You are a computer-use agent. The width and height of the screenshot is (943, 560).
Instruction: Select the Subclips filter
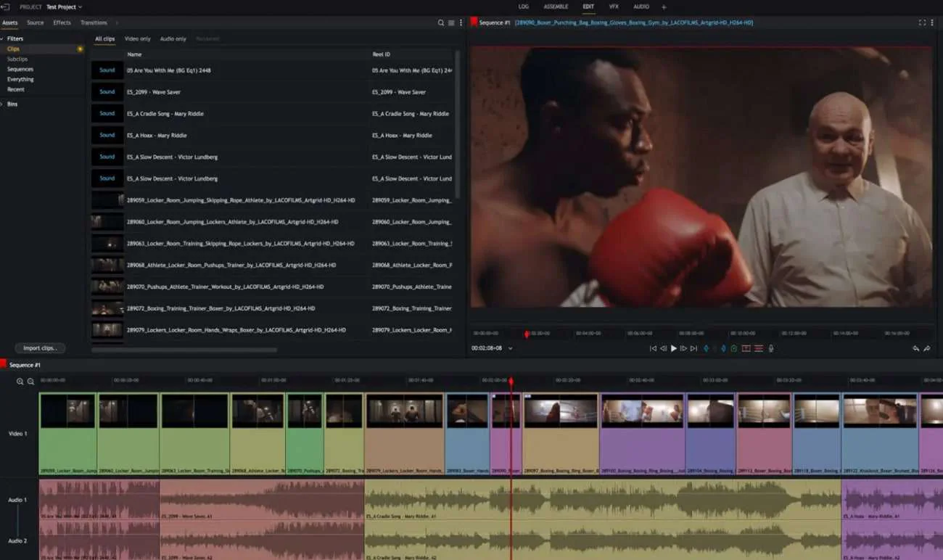point(17,59)
